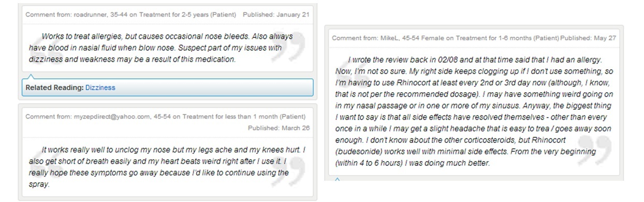The width and height of the screenshot is (644, 202).
Task: Open the Dizziness related reading link
Action: tap(100, 88)
